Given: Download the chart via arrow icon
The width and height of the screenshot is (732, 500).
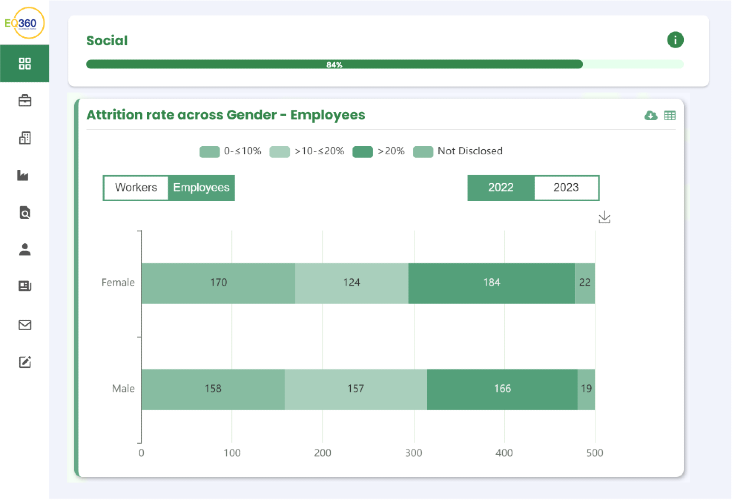Looking at the screenshot, I should coord(605,217).
